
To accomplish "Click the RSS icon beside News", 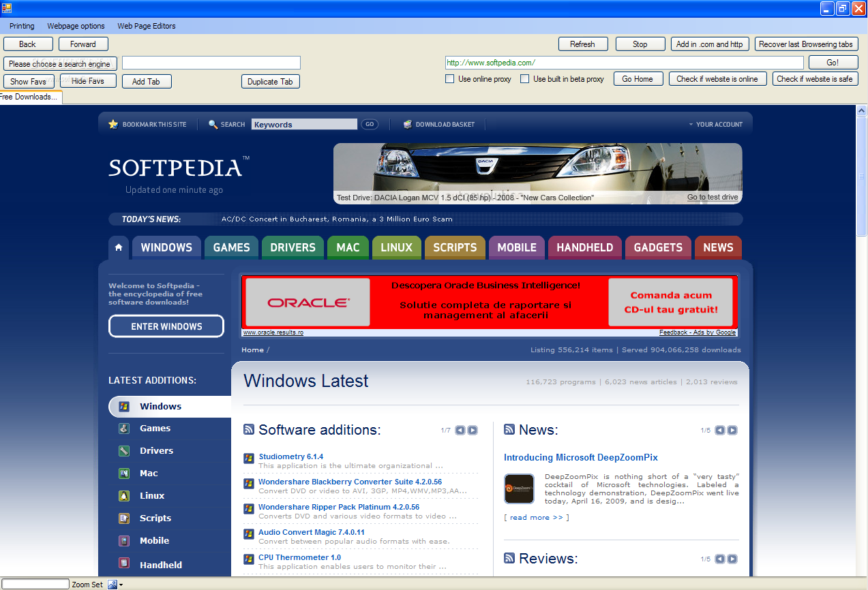I will click(509, 429).
